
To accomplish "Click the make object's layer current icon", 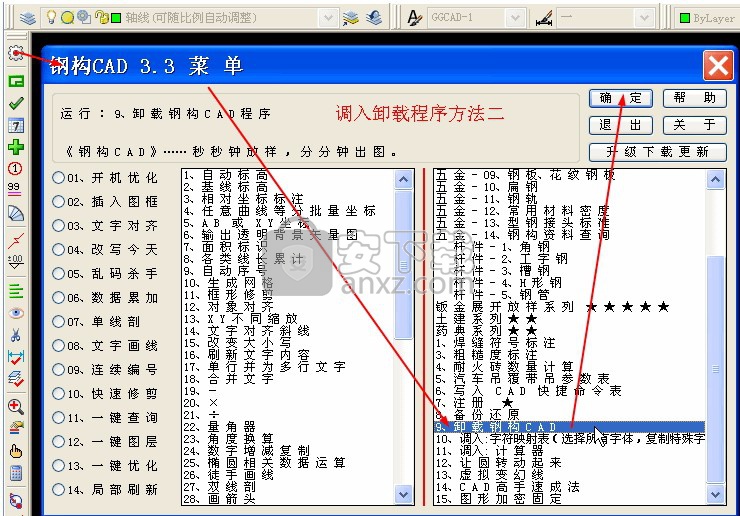I will click(351, 18).
